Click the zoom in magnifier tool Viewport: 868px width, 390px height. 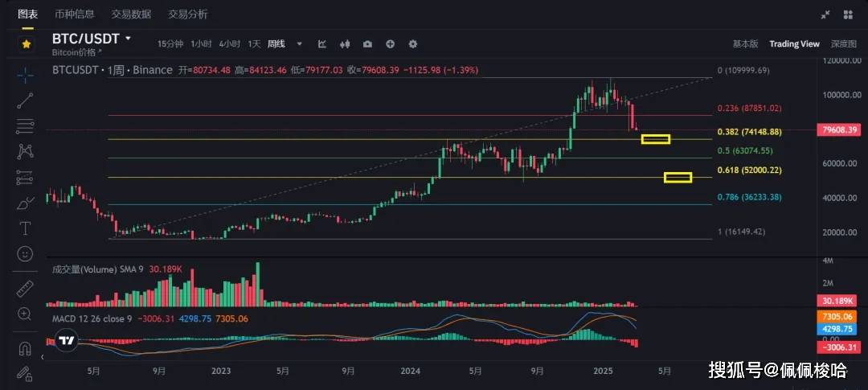(26, 313)
